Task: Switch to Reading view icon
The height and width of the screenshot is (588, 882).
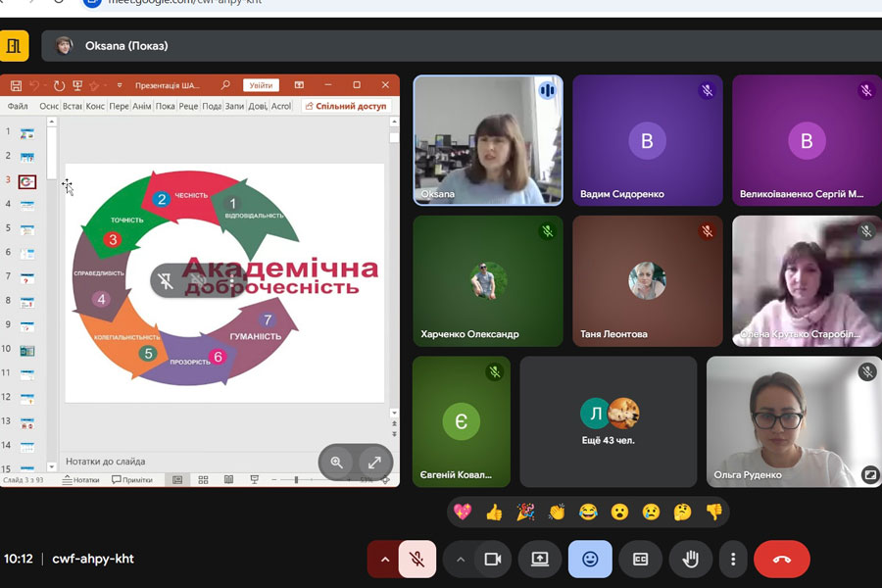Action: 229,480
